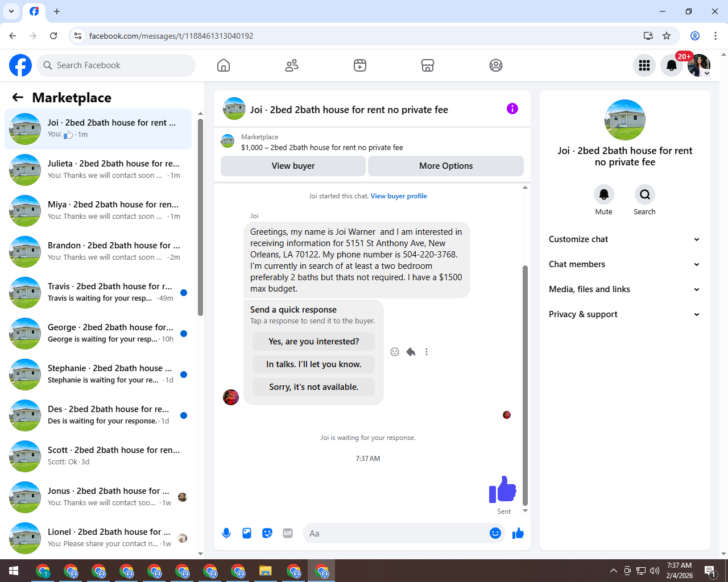Image resolution: width=728 pixels, height=582 pixels.
Task: Click the browser address bar URL
Action: [x=171, y=36]
